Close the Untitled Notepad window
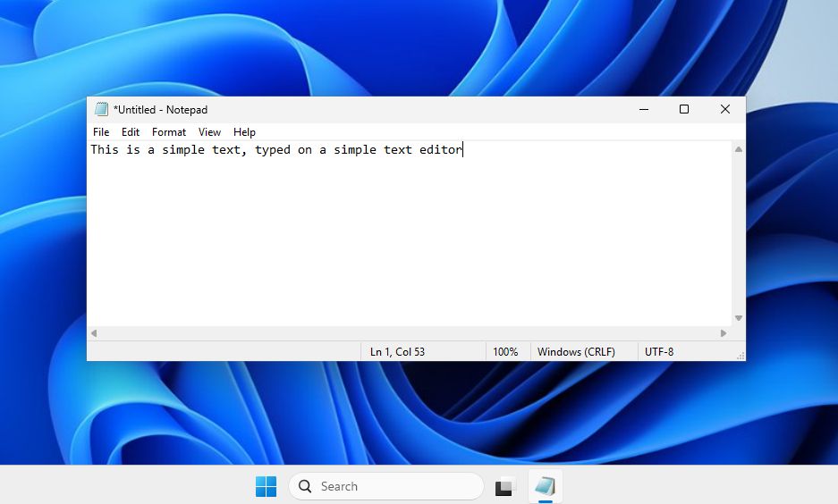 pos(725,109)
